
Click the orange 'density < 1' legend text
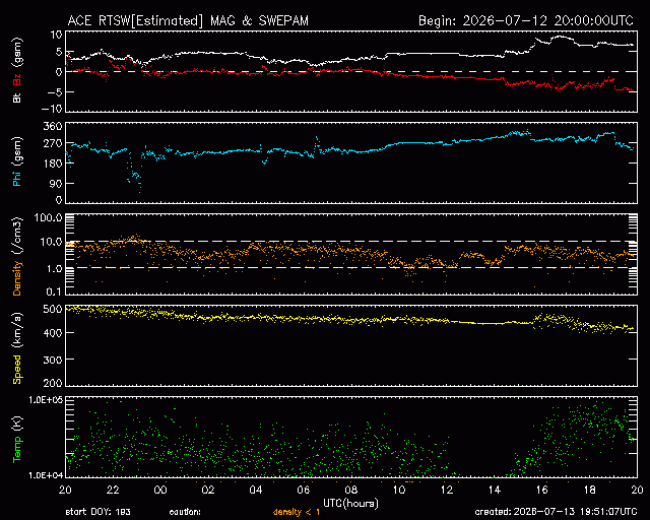coord(296,512)
